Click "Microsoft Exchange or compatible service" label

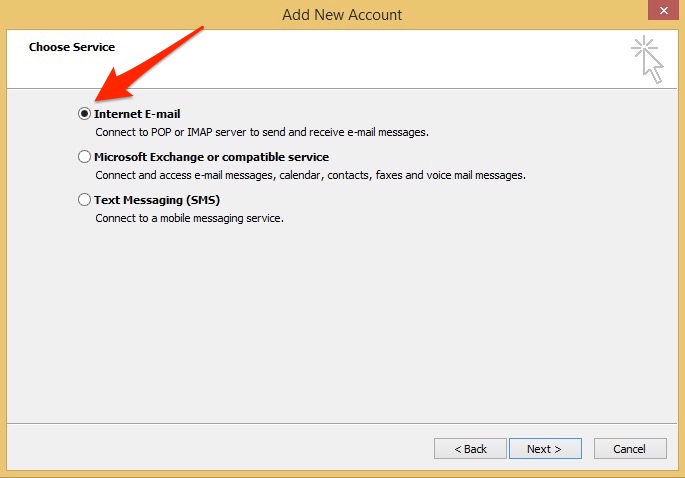click(x=211, y=157)
